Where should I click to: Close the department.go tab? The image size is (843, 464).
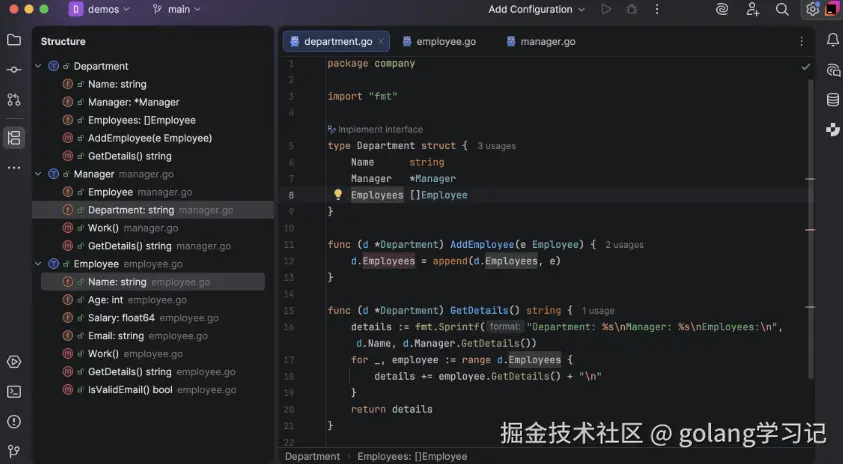(381, 41)
